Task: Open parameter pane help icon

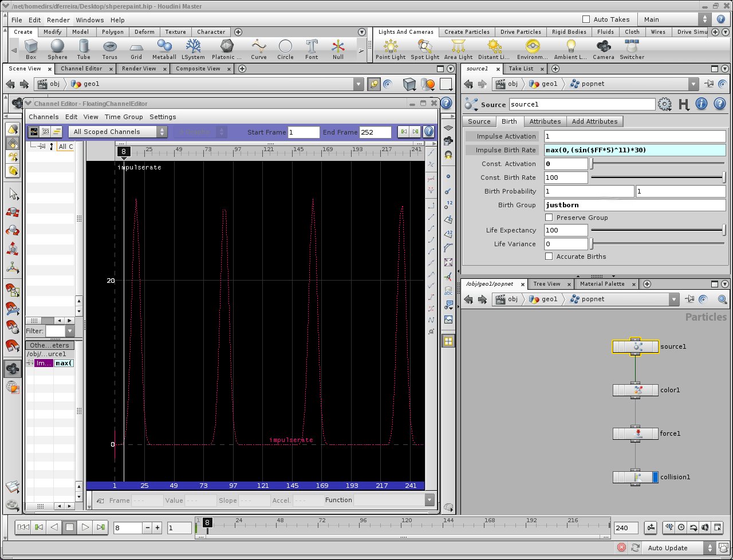Action: point(719,104)
